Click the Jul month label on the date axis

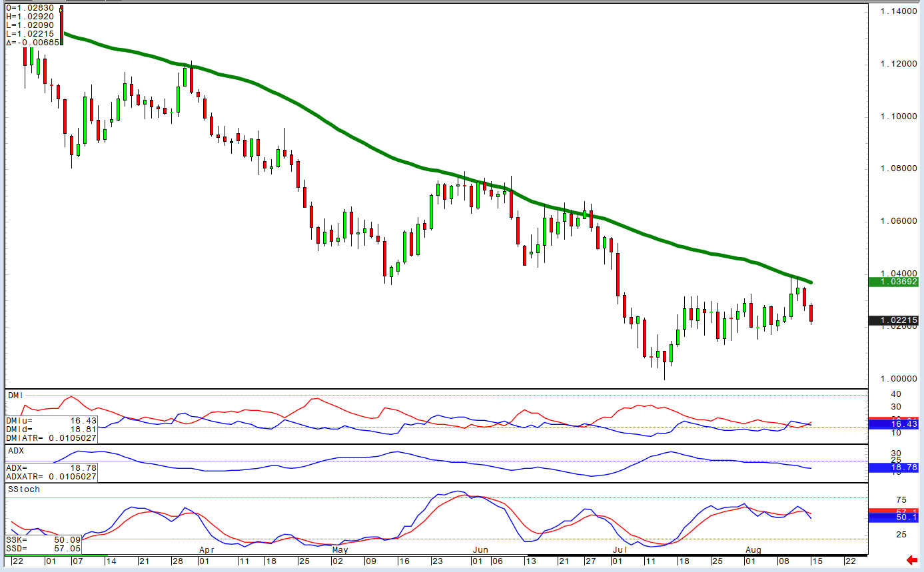point(620,551)
